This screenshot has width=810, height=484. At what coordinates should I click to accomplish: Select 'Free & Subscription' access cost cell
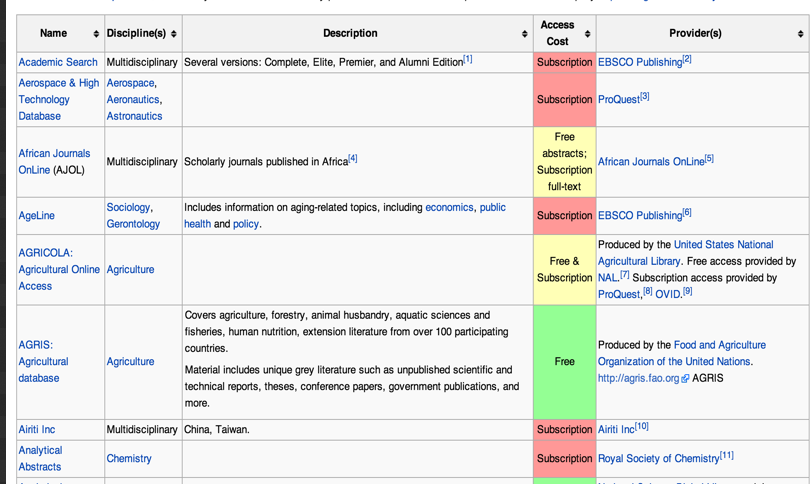pyautogui.click(x=565, y=270)
